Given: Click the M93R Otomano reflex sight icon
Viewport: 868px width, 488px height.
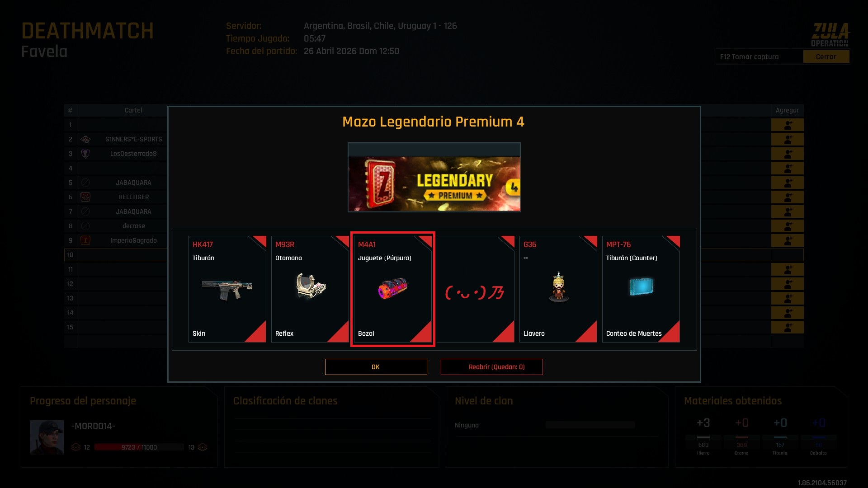Looking at the screenshot, I should tap(311, 286).
